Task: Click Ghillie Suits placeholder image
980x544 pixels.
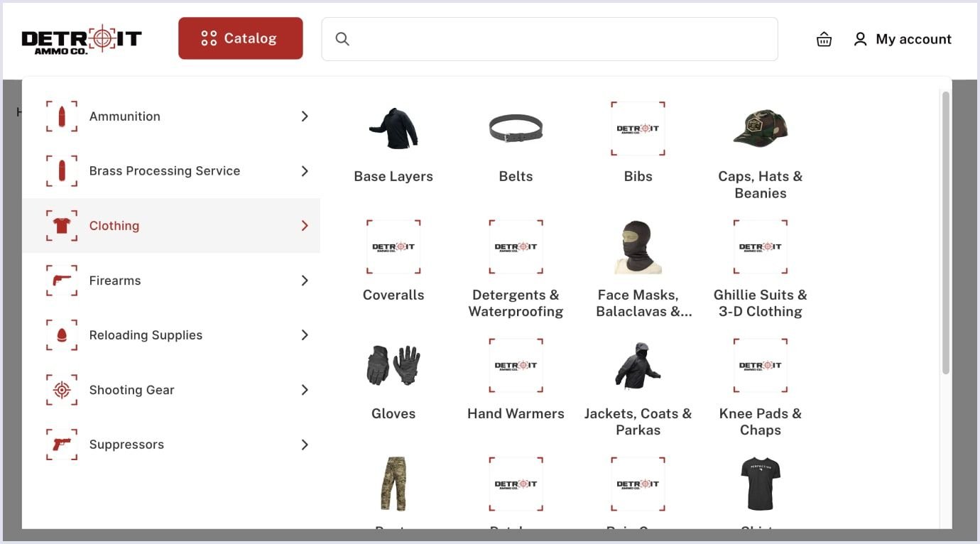Action: click(760, 247)
